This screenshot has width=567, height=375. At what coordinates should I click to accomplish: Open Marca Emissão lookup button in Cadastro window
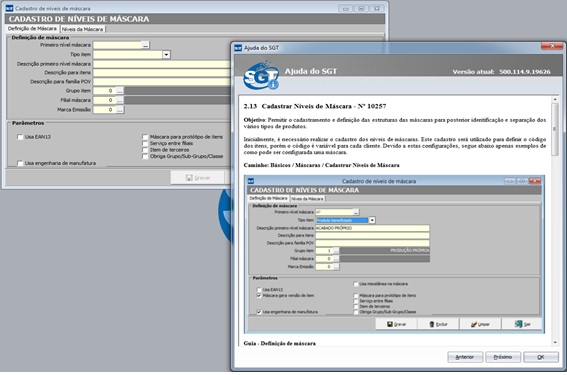(120, 109)
